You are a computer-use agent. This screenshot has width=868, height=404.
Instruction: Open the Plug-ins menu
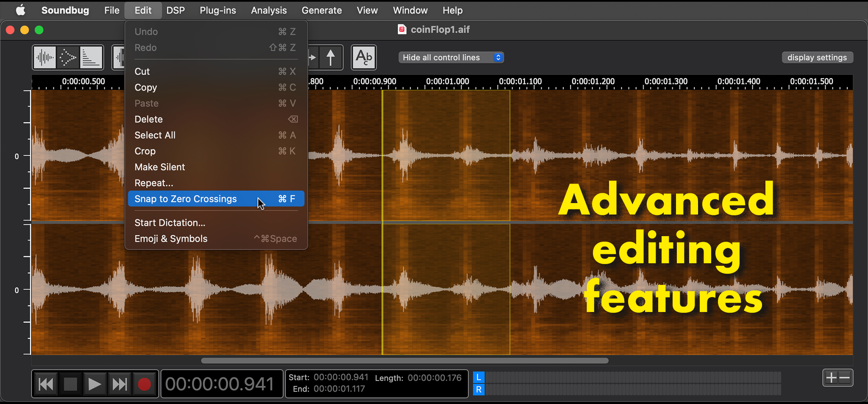tap(218, 10)
